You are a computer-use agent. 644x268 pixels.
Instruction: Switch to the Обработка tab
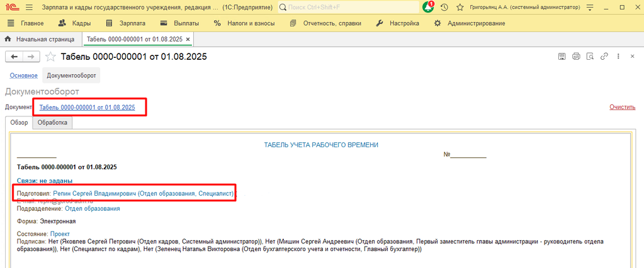click(52, 123)
